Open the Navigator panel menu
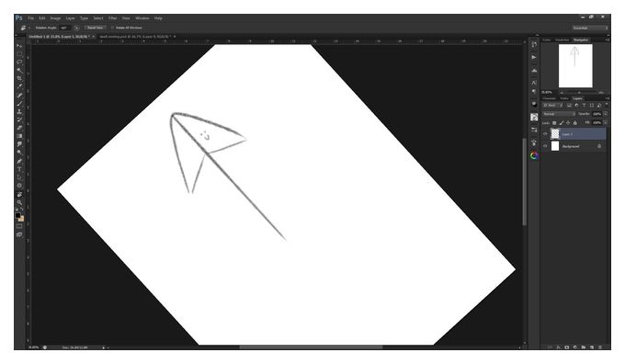The height and width of the screenshot is (364, 625). tap(607, 40)
